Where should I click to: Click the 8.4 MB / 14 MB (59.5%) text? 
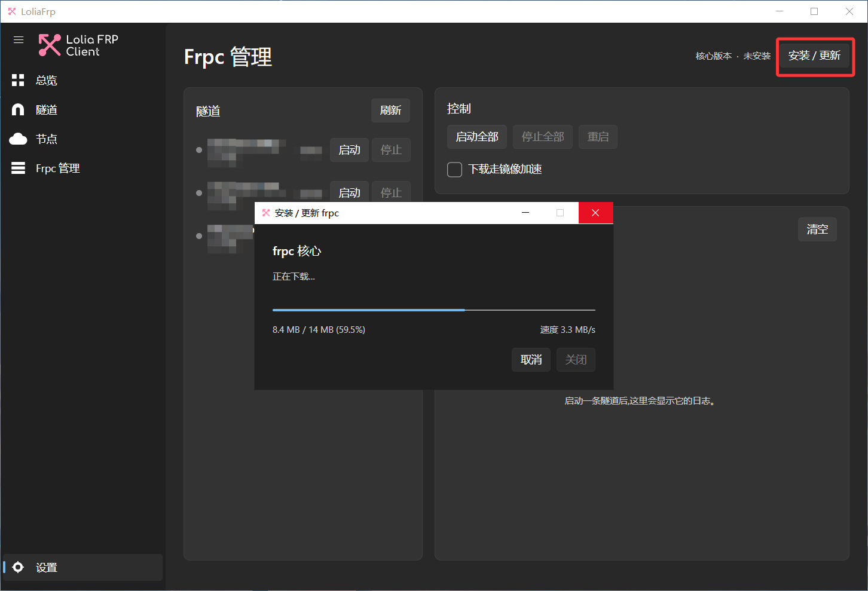click(x=319, y=330)
